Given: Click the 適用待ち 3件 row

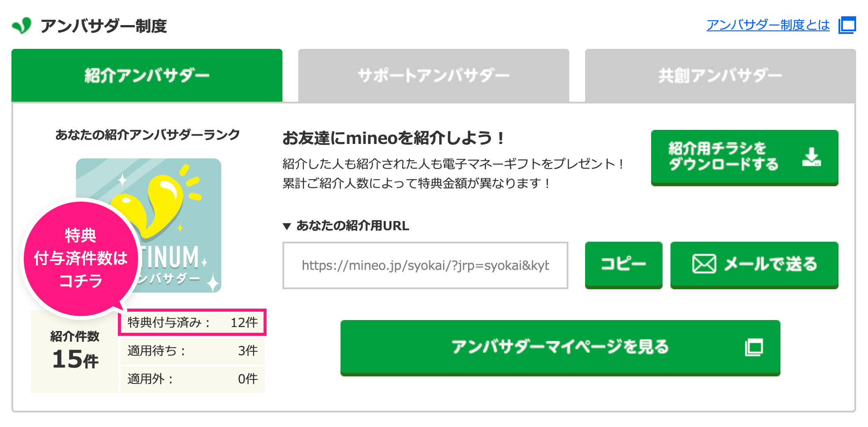Looking at the screenshot, I should click(192, 351).
